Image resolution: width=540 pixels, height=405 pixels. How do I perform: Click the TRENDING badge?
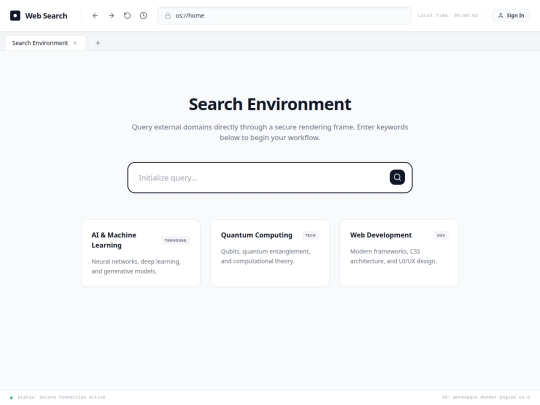point(176,240)
